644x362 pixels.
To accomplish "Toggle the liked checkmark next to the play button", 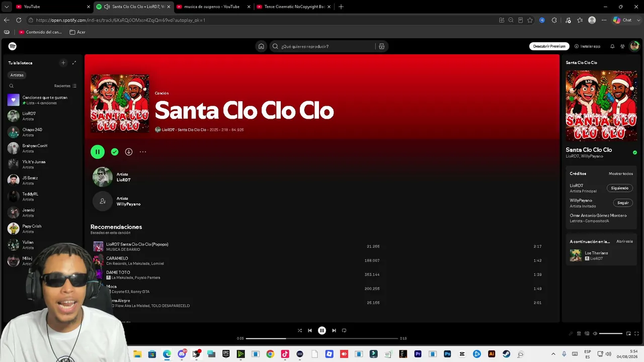I will pyautogui.click(x=115, y=152).
